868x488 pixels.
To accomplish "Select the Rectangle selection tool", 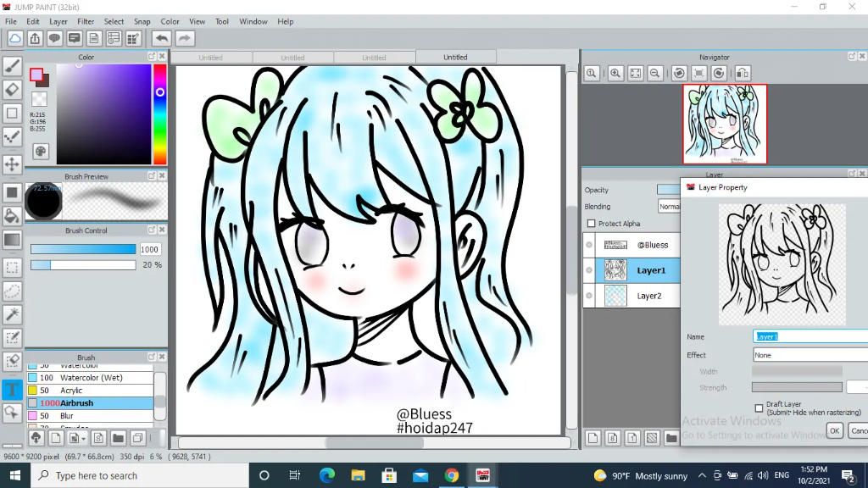I will pos(12,268).
